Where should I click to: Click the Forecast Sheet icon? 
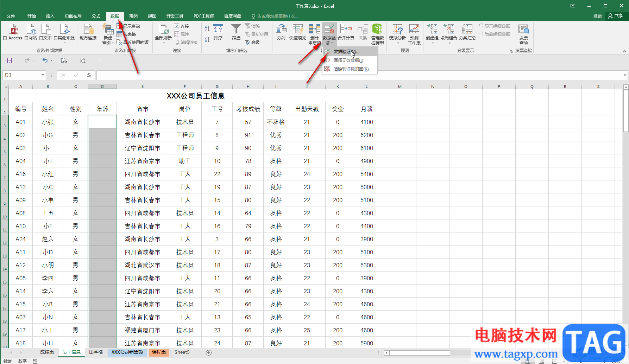coord(414,34)
